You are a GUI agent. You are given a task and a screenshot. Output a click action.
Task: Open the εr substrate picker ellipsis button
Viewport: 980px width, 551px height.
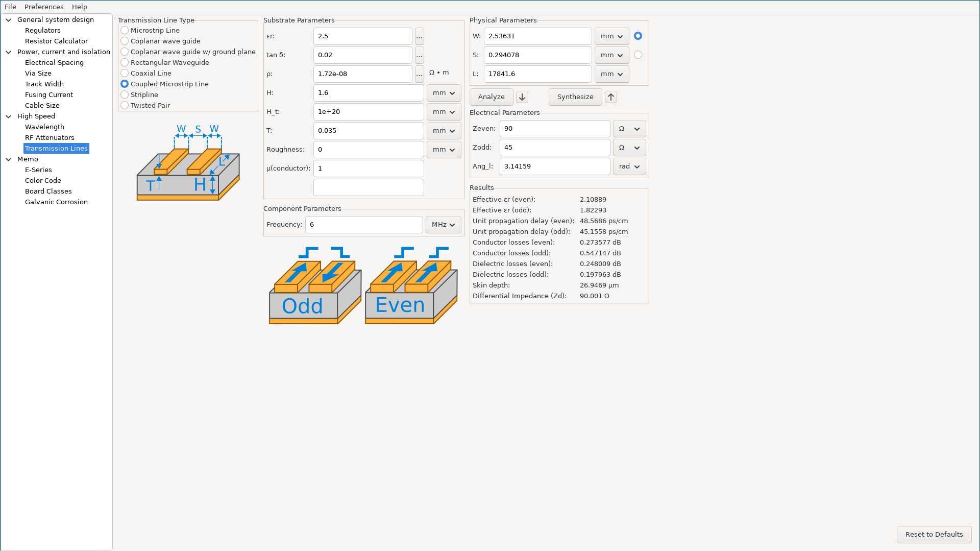click(x=419, y=36)
